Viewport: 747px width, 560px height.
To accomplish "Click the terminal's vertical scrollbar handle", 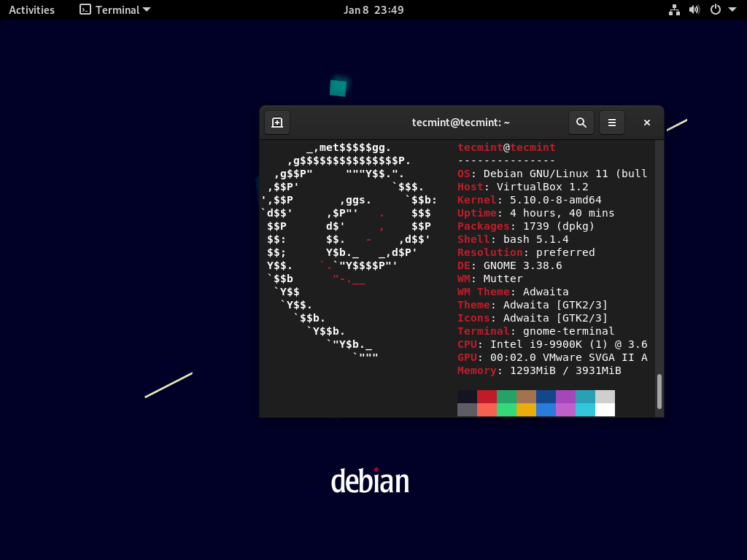I will [659, 391].
